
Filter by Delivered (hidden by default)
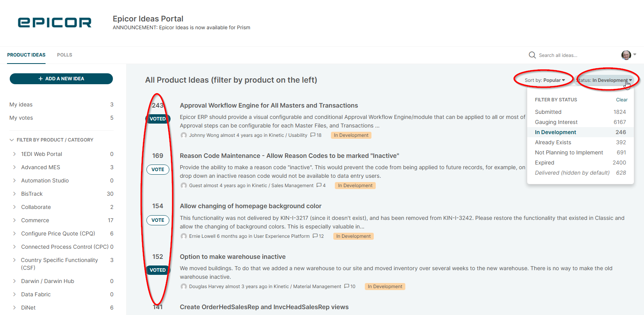coord(580,173)
